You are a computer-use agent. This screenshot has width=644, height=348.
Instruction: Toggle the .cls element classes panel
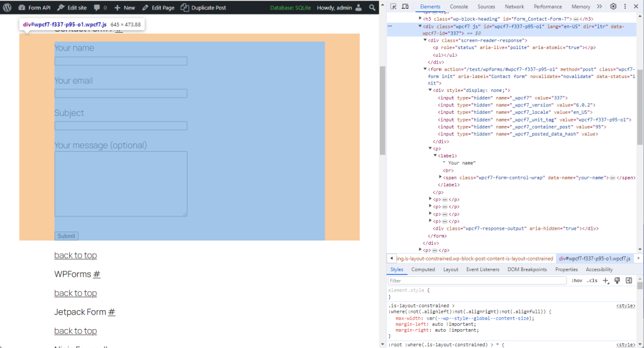pos(592,281)
